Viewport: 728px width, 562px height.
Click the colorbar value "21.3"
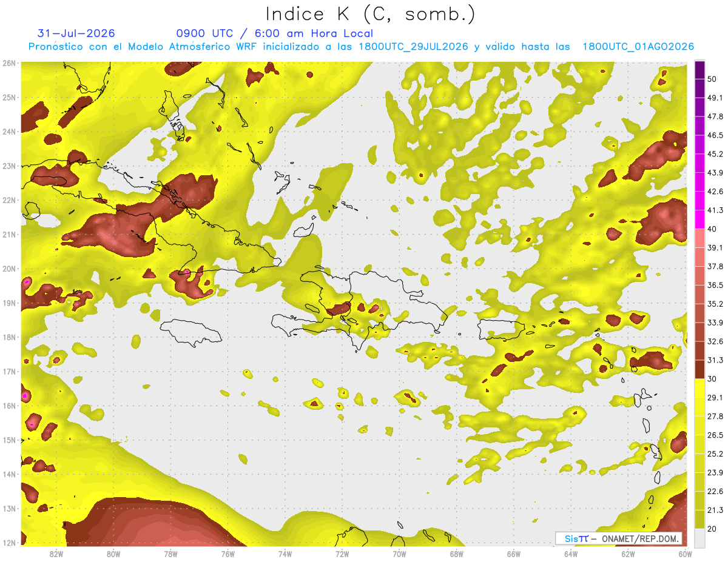(715, 510)
